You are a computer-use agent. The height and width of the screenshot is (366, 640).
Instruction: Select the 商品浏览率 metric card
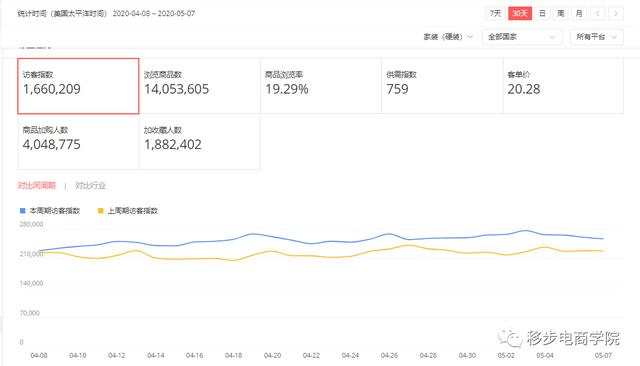[x=321, y=86]
